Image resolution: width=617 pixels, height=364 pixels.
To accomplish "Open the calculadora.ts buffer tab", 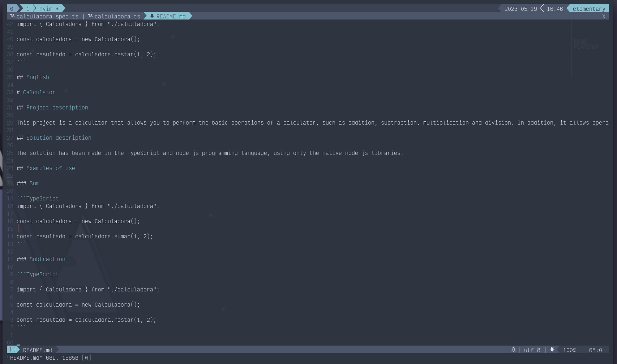I will tap(117, 17).
